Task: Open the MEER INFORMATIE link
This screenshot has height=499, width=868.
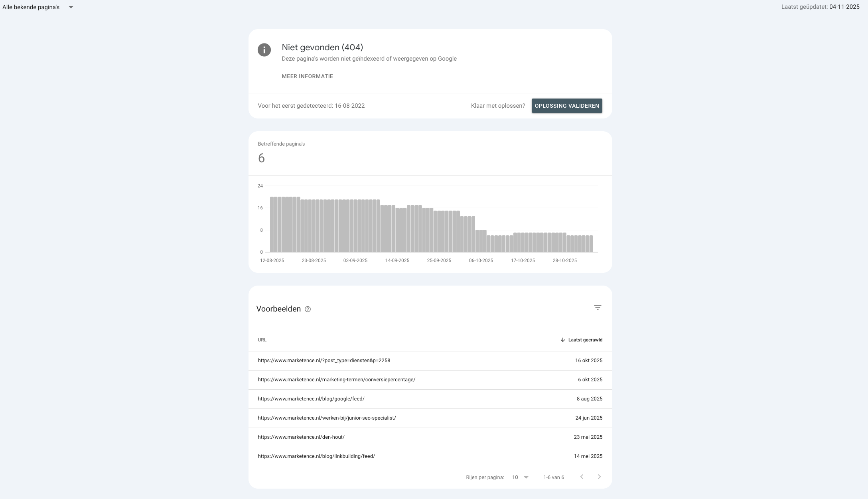Action: click(307, 76)
